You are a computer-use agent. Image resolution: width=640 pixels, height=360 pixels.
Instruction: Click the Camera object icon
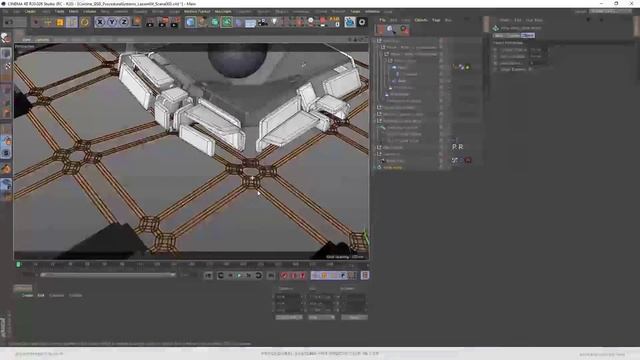(x=262, y=22)
